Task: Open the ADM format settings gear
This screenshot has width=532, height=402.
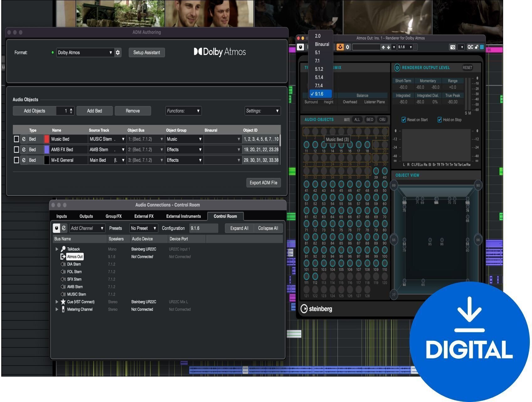Action: tap(118, 52)
